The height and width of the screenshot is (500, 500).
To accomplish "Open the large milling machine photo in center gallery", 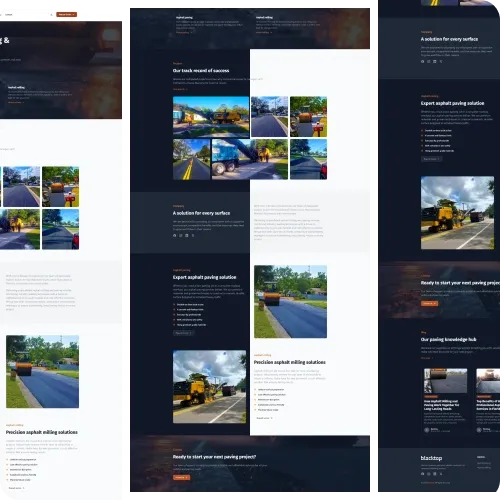I will [211, 117].
